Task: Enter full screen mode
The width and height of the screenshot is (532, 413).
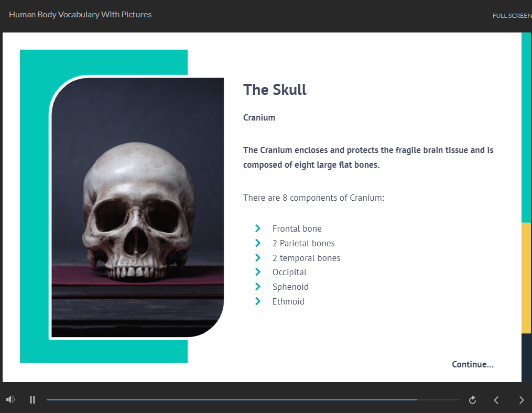Action: 512,16
